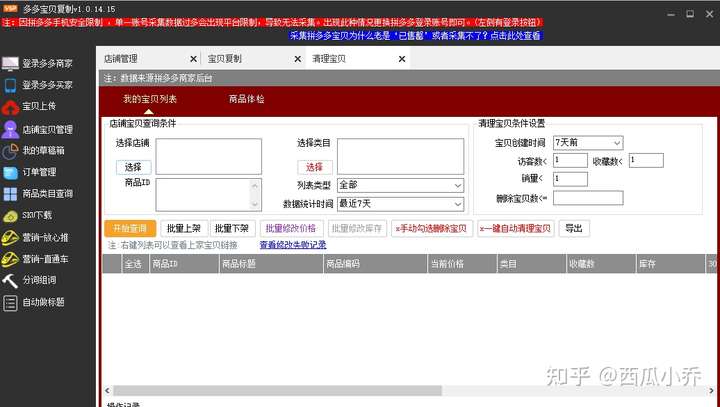Focus the 销量 input field
Screen dimensions: 720x407
[570, 179]
